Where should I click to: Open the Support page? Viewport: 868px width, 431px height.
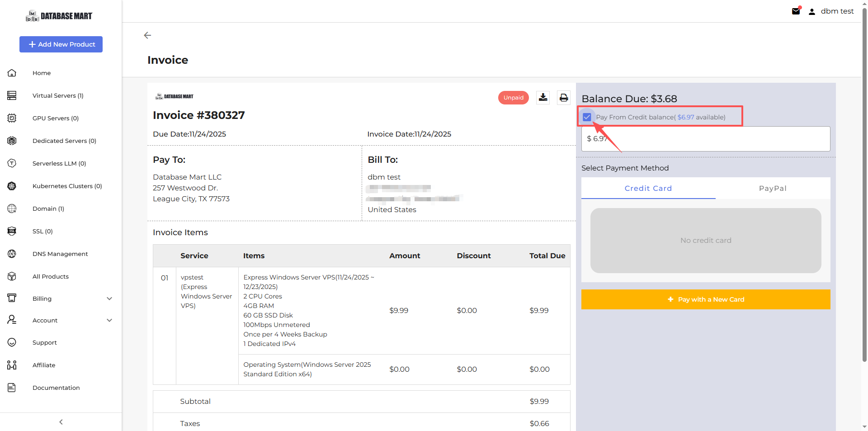pos(45,342)
